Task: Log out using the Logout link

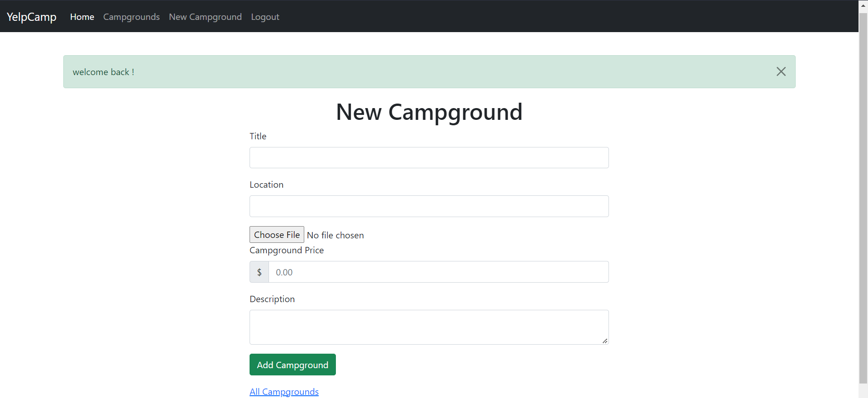Action: 265,17
